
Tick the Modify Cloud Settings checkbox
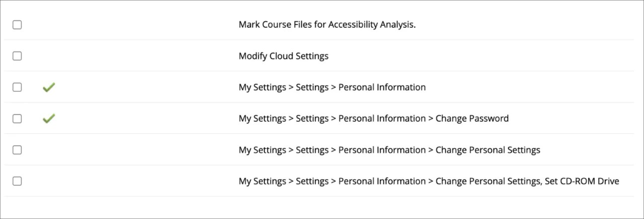pyautogui.click(x=17, y=56)
